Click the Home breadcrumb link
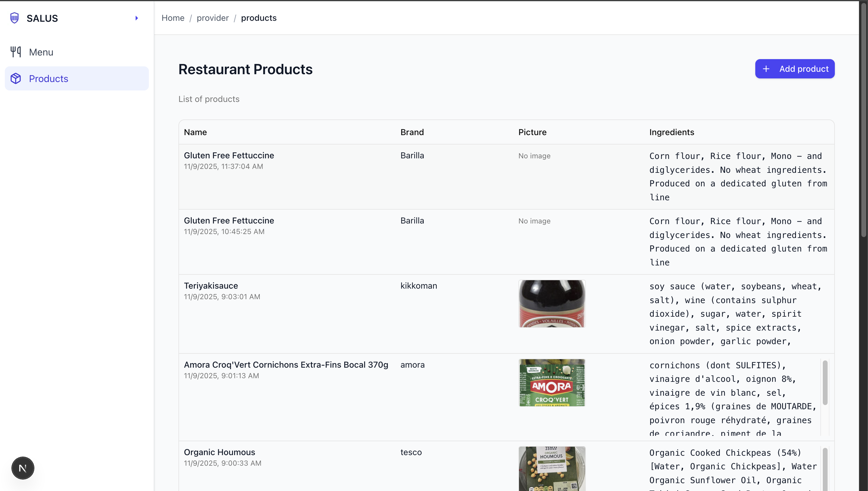Image resolution: width=868 pixels, height=491 pixels. (173, 18)
